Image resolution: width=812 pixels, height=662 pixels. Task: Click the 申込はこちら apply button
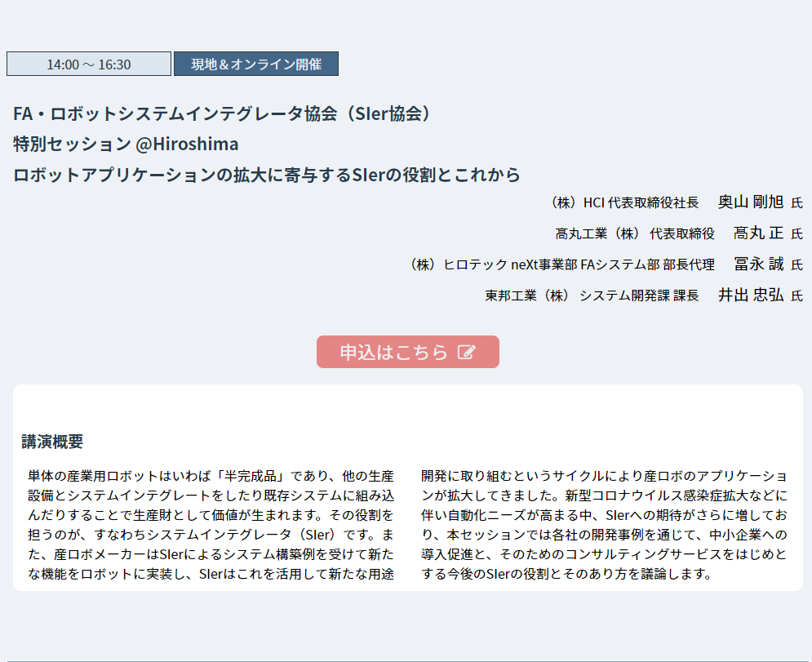point(407,352)
